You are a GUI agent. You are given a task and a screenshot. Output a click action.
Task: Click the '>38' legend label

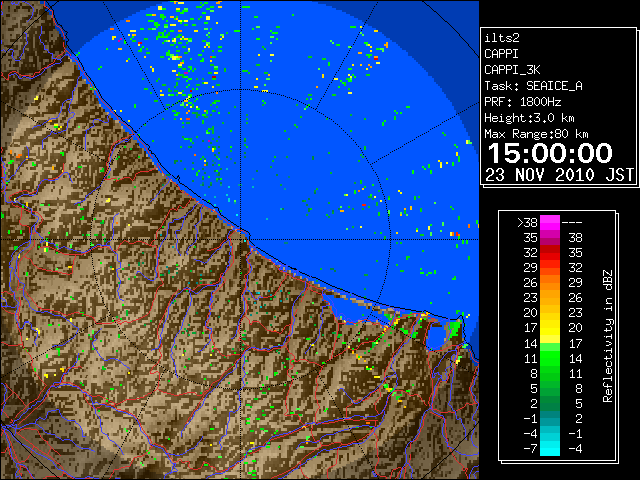pyautogui.click(x=527, y=223)
